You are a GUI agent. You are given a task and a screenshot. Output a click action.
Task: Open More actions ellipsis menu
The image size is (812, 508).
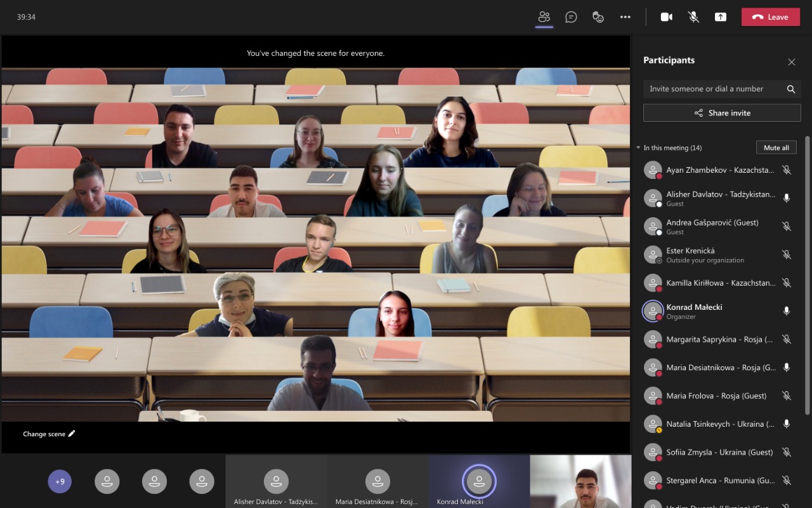(625, 17)
